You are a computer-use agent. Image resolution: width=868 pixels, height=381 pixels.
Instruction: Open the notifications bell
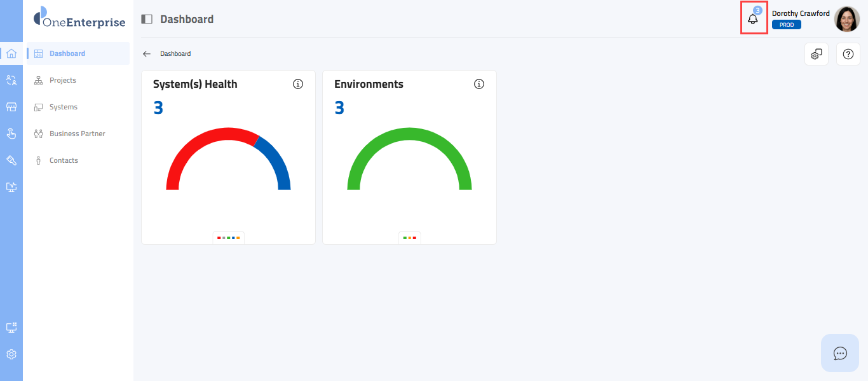point(754,18)
